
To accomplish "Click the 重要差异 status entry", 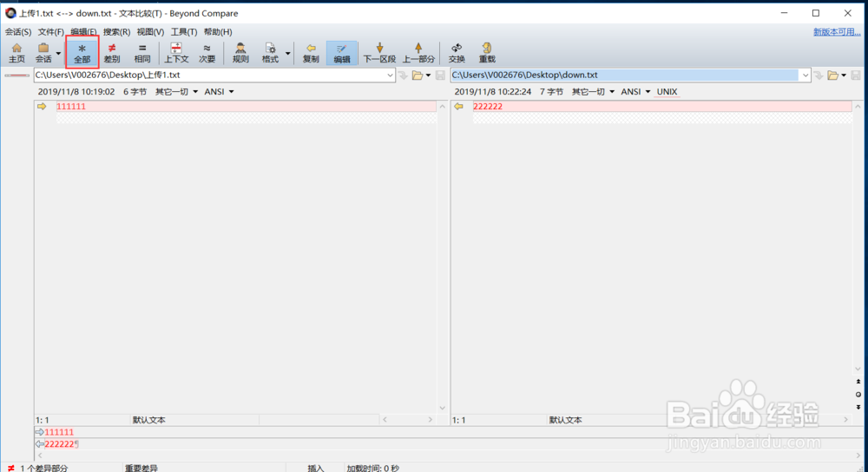I will [x=141, y=469].
